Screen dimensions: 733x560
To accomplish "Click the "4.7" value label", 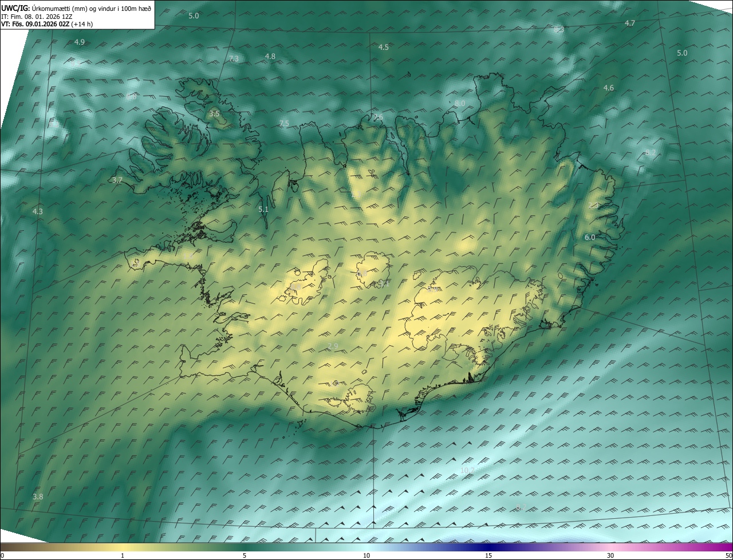I will coord(630,23).
